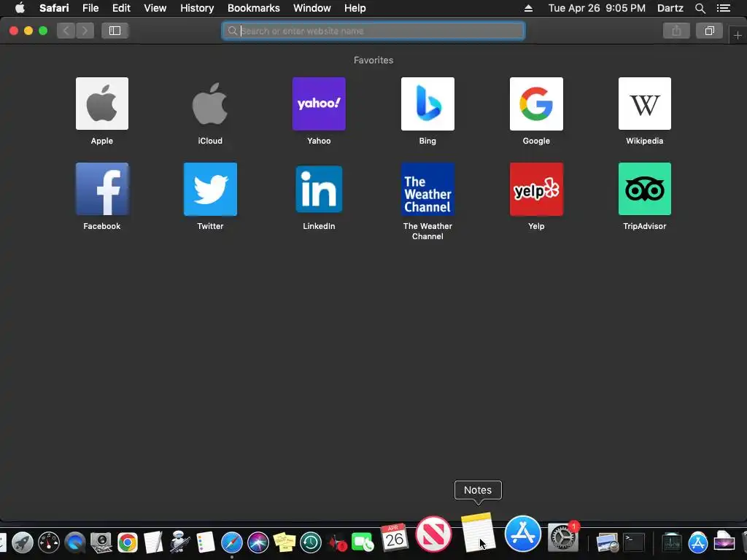Go forward with Safari's forward arrow

click(x=85, y=31)
